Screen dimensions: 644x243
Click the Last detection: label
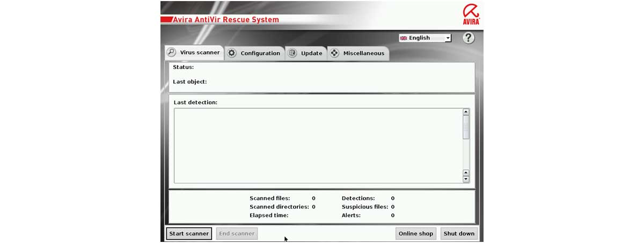pos(195,102)
